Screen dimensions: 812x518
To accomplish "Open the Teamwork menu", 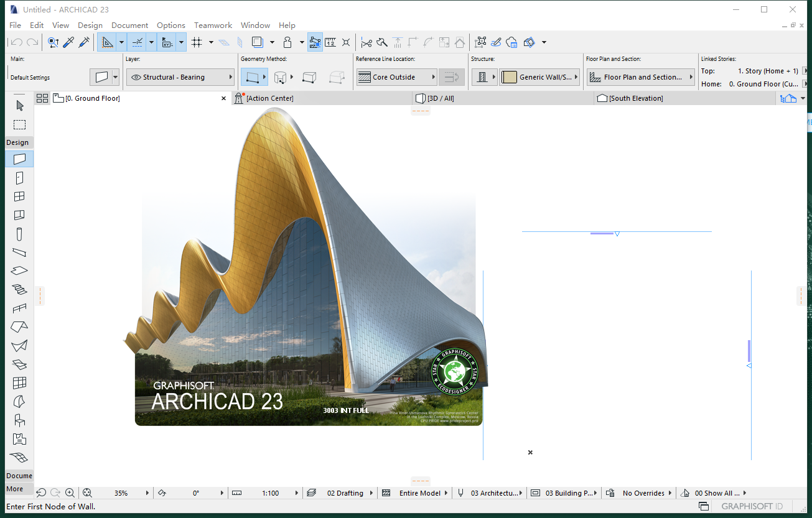I will point(213,25).
